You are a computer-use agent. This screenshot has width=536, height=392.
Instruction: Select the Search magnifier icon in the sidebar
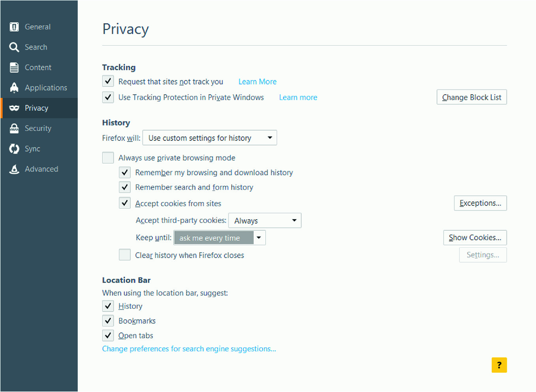tap(14, 47)
